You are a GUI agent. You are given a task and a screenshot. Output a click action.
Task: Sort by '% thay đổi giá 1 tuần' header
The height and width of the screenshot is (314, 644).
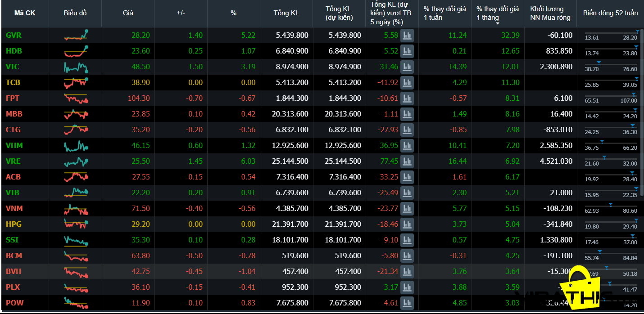point(444,13)
